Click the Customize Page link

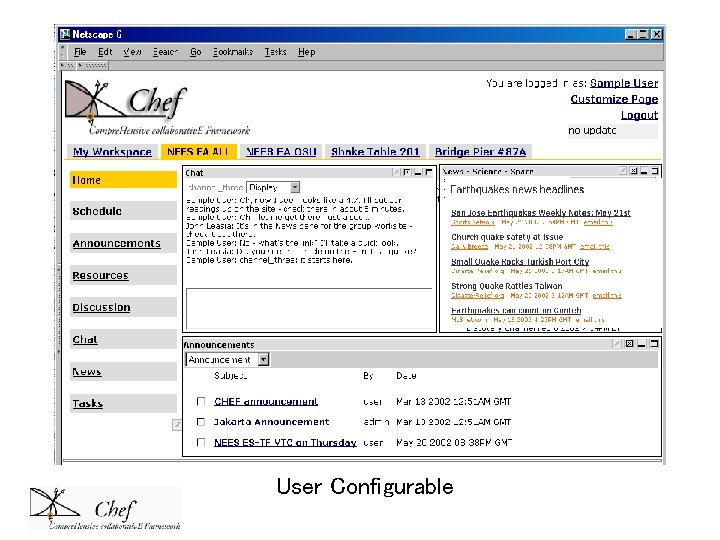pos(614,99)
